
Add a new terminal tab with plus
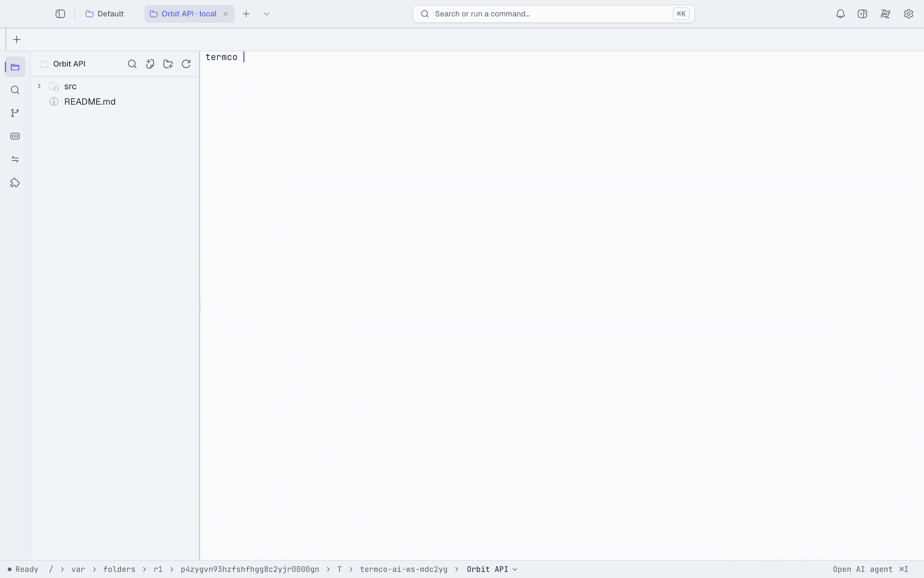point(16,39)
